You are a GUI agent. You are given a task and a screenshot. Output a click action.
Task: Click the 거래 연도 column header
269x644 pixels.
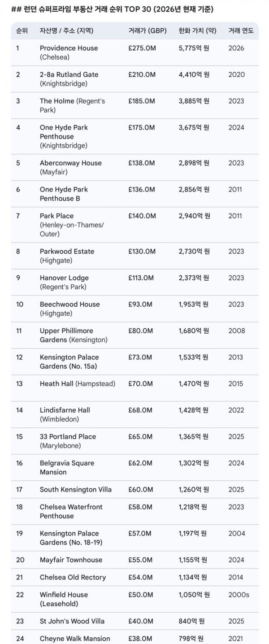click(x=241, y=30)
